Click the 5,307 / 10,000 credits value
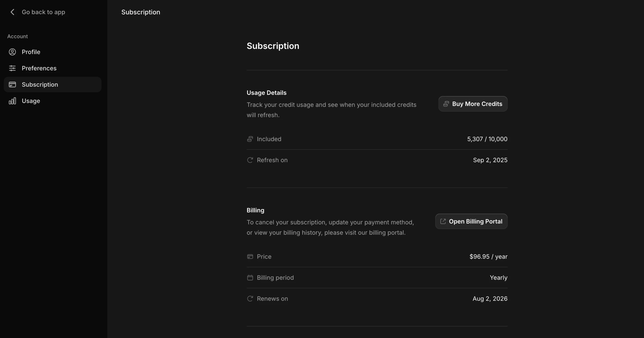The width and height of the screenshot is (644, 338). click(487, 139)
